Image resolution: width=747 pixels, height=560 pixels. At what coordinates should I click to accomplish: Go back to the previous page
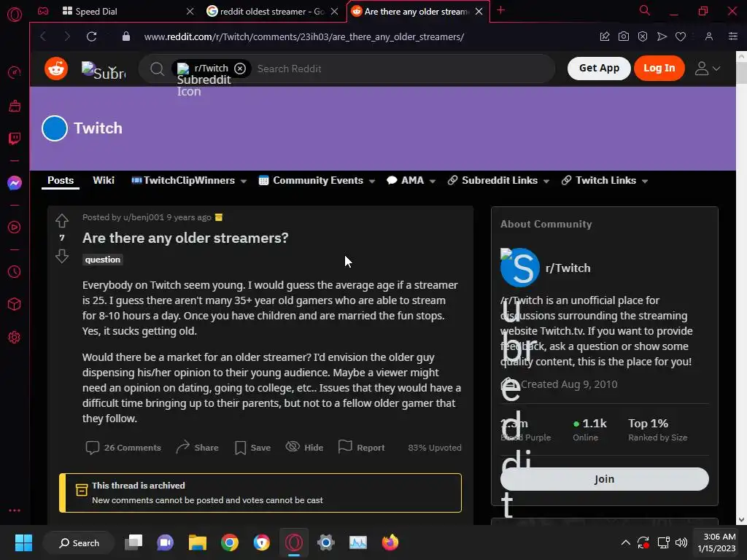click(43, 36)
